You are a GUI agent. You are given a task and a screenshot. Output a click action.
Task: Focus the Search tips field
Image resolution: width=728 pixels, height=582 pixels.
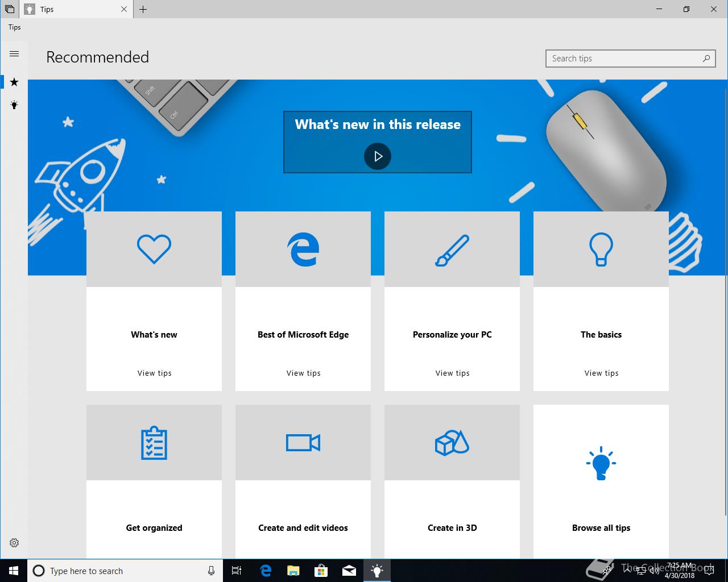631,58
